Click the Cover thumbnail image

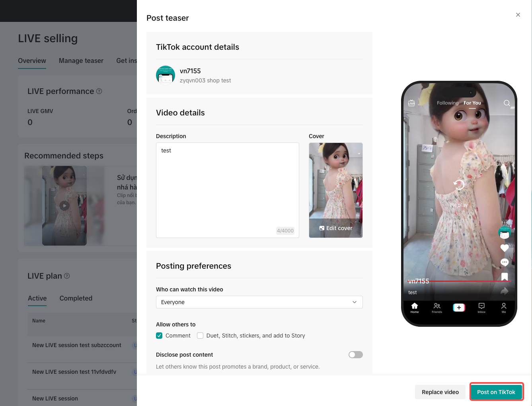[336, 190]
